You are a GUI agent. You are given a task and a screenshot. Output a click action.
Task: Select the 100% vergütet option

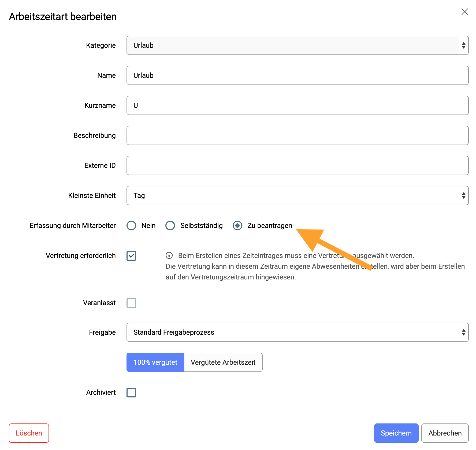[x=155, y=362]
